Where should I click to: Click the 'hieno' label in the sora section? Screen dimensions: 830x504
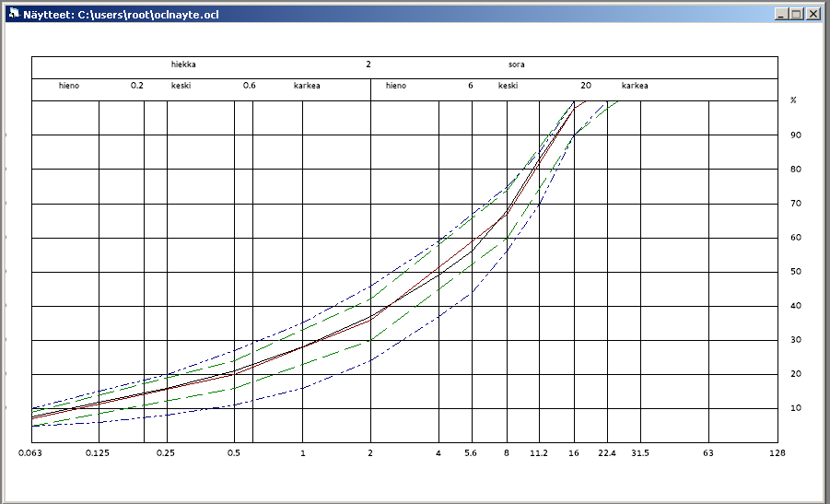[x=396, y=86]
